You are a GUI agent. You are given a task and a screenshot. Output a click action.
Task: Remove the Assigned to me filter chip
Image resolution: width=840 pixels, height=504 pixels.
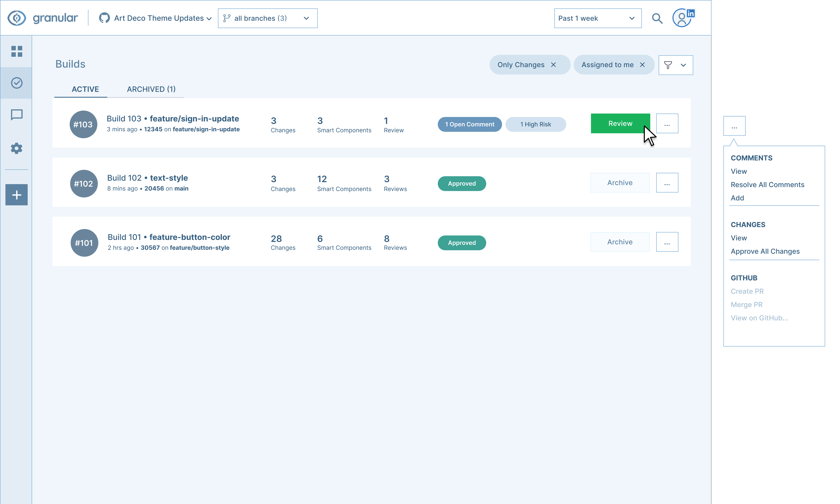tap(642, 64)
